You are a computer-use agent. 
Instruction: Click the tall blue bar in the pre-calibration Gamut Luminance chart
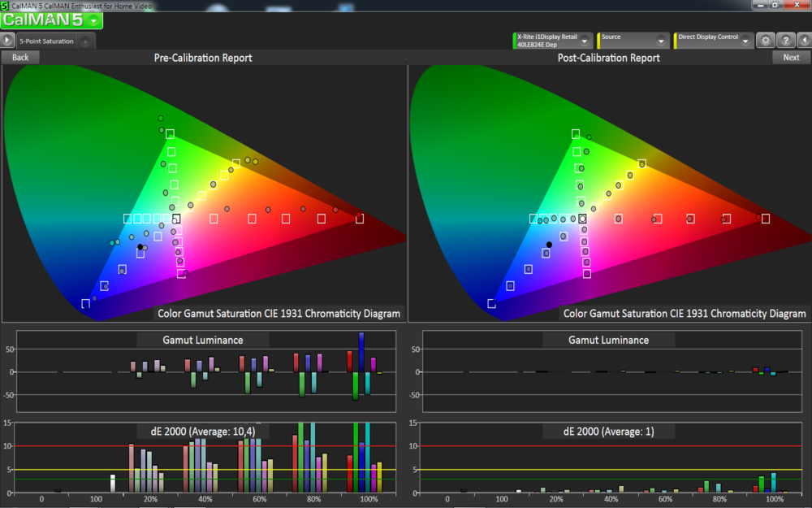point(360,354)
